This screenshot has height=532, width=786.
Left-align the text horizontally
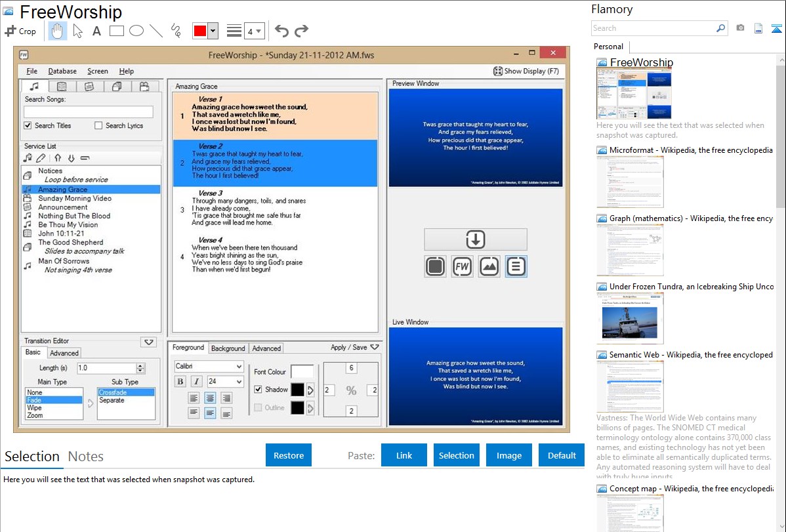(x=194, y=398)
